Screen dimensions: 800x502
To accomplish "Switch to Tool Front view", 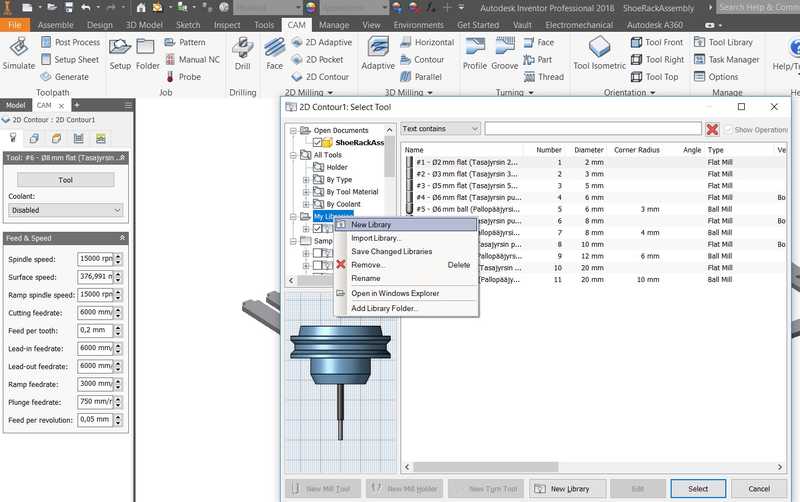I will [x=657, y=42].
